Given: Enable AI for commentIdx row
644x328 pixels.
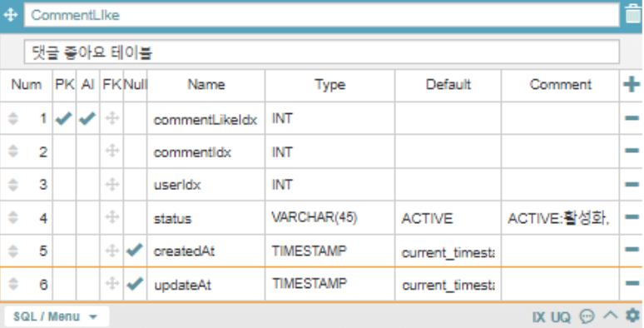Looking at the screenshot, I should coord(88,152).
